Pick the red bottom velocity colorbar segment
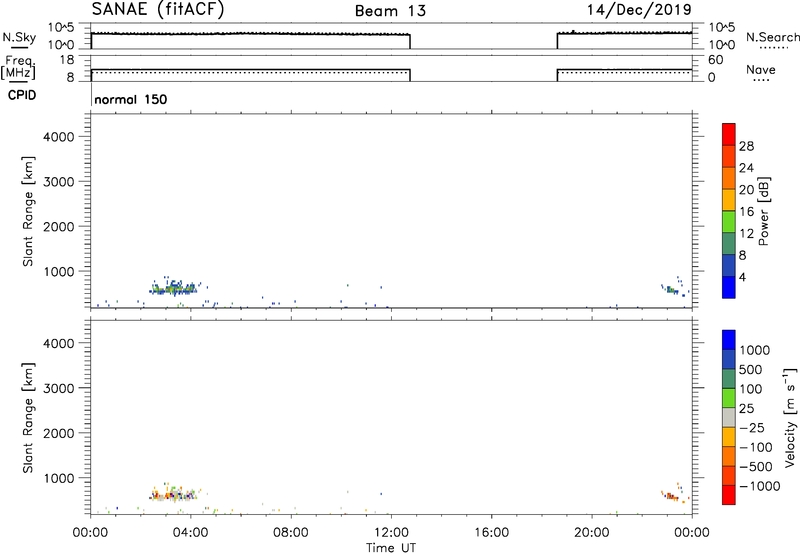The width and height of the screenshot is (800, 554). click(x=729, y=495)
